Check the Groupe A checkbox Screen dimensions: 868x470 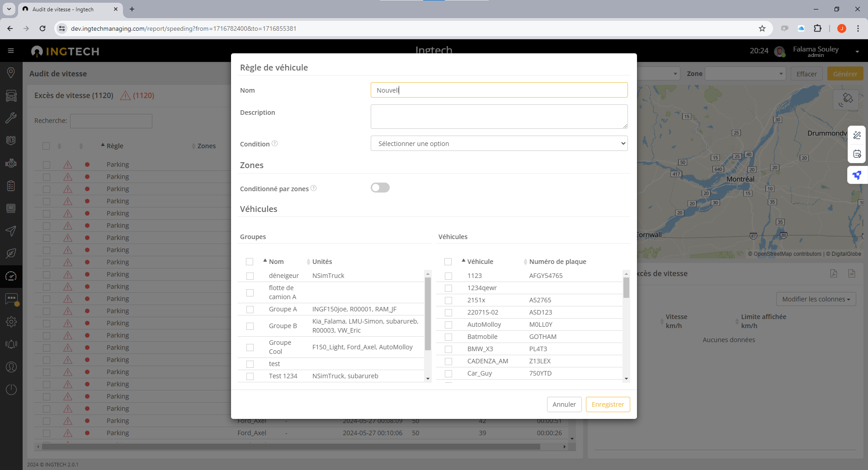pyautogui.click(x=250, y=310)
